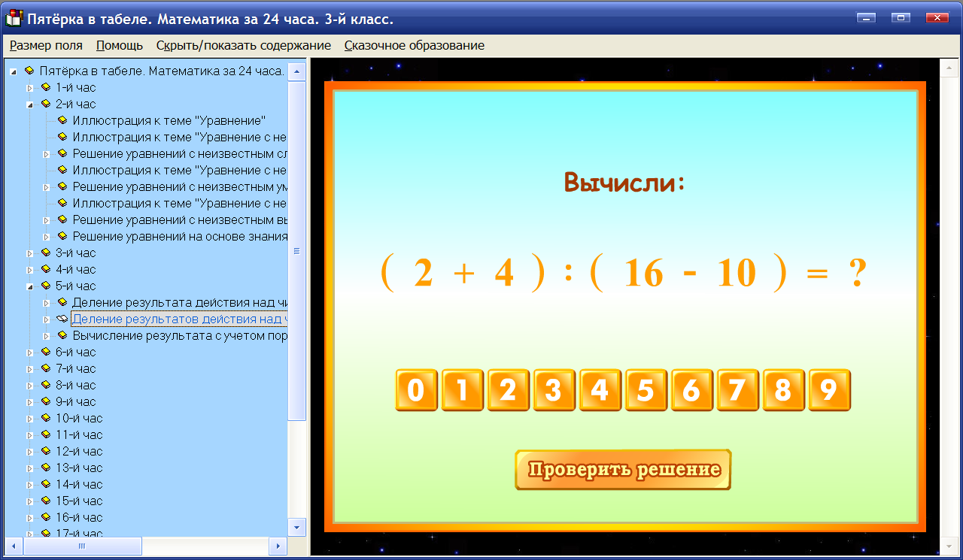Click the icon beside Деление результата действия над чи
Viewport: 963px width, 560px height.
pos(62,302)
